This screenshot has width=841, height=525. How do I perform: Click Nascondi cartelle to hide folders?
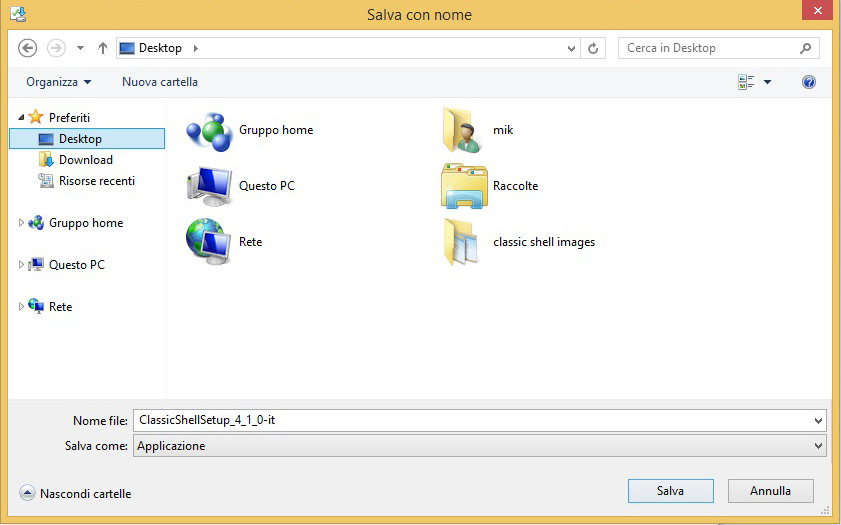(85, 494)
